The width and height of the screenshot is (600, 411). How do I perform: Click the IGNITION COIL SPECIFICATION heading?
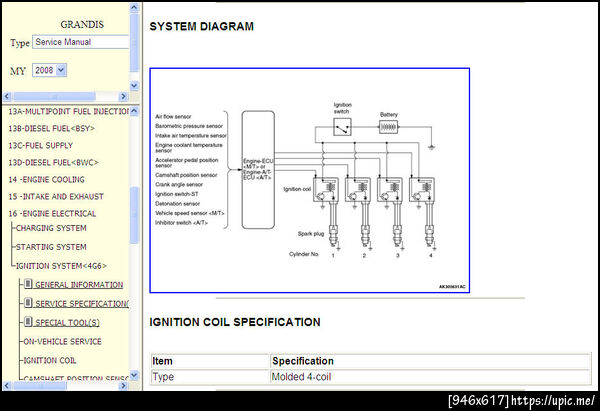click(235, 322)
